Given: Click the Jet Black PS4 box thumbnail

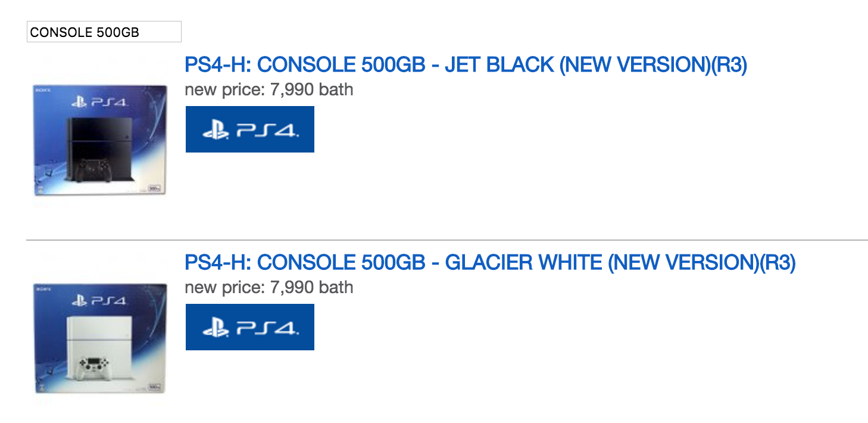Looking at the screenshot, I should coord(99,140).
